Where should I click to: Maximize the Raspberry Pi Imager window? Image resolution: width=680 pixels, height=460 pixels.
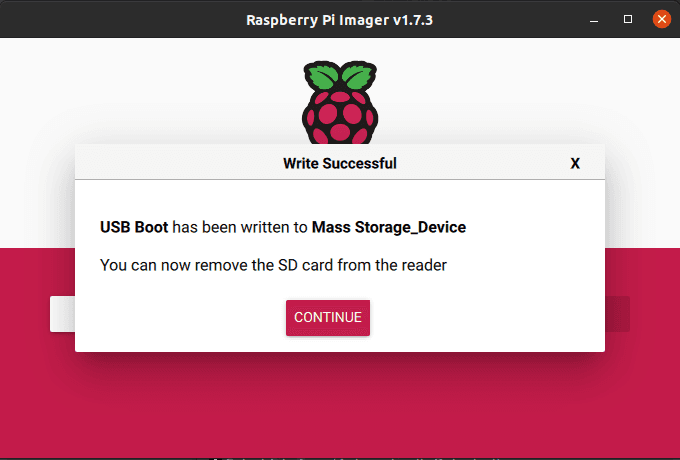click(x=628, y=19)
